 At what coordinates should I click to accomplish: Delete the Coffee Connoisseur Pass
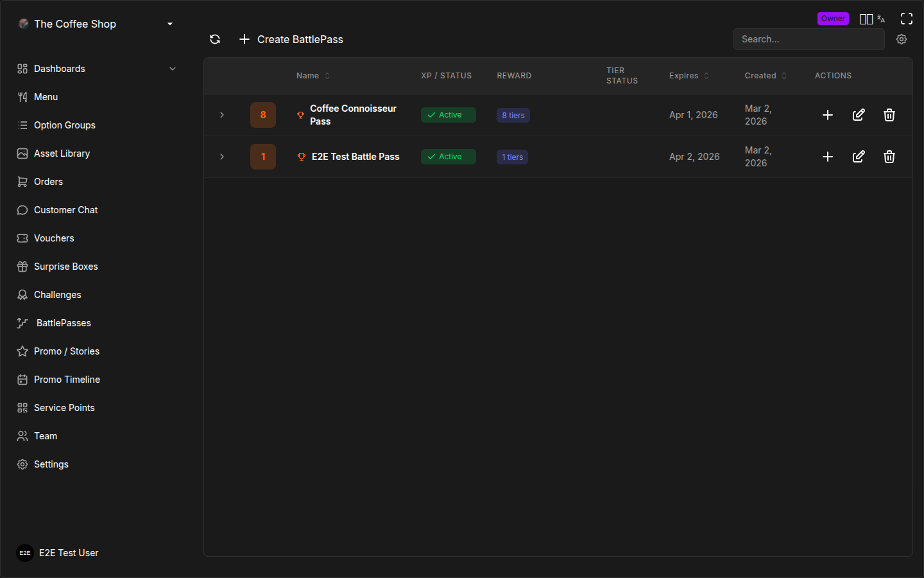[x=889, y=115]
